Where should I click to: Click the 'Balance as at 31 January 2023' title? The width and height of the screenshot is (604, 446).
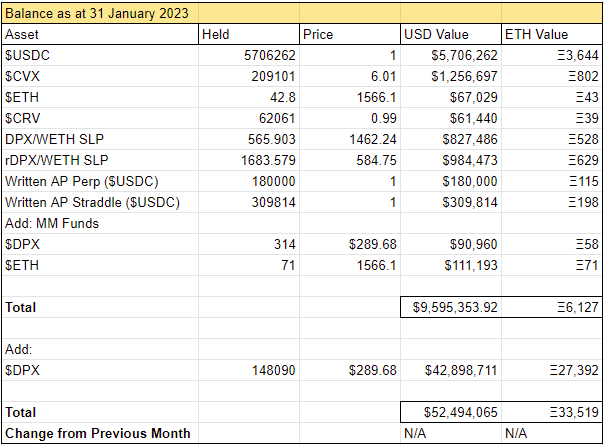pos(97,13)
